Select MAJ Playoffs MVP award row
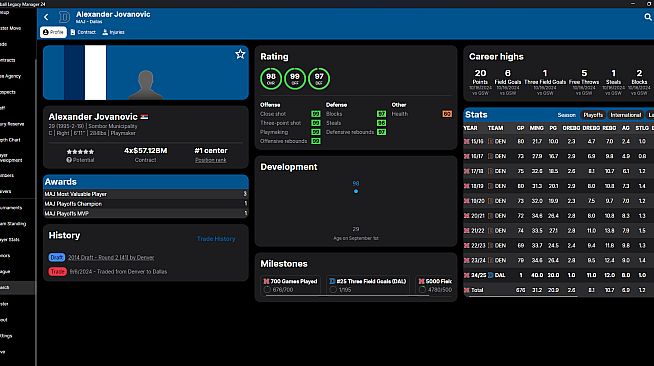Screen dimensions: 654x366 (x=146, y=213)
